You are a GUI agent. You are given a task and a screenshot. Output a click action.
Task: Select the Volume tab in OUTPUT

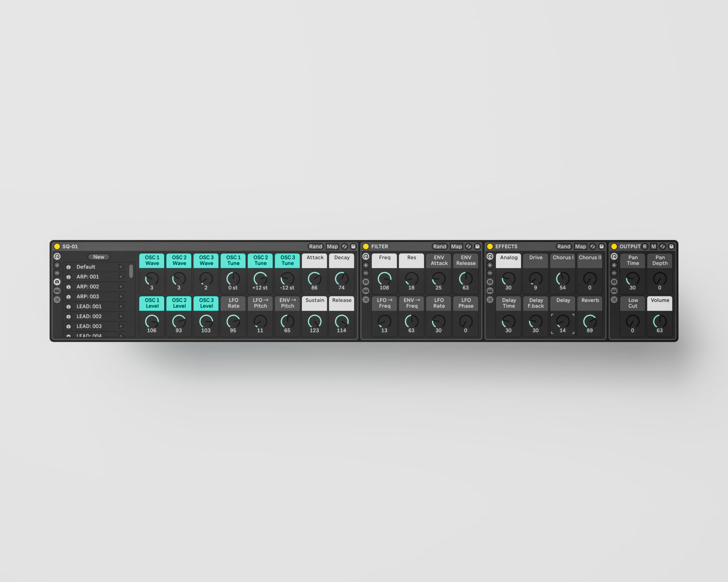click(659, 303)
